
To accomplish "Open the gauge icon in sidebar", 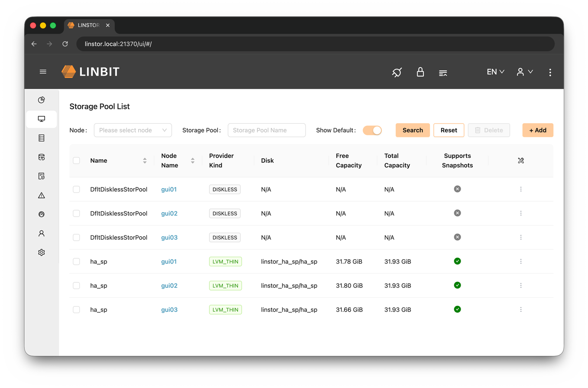I will [42, 215].
